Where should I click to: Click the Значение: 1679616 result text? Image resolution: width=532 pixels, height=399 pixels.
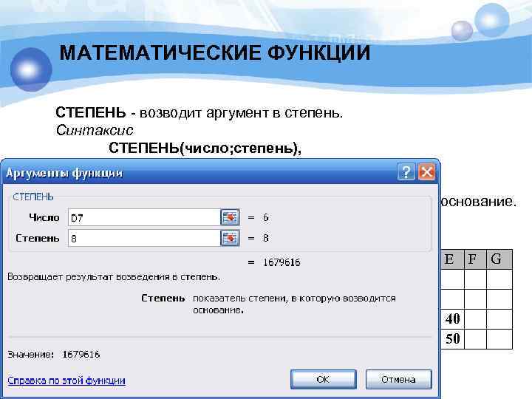54,355
